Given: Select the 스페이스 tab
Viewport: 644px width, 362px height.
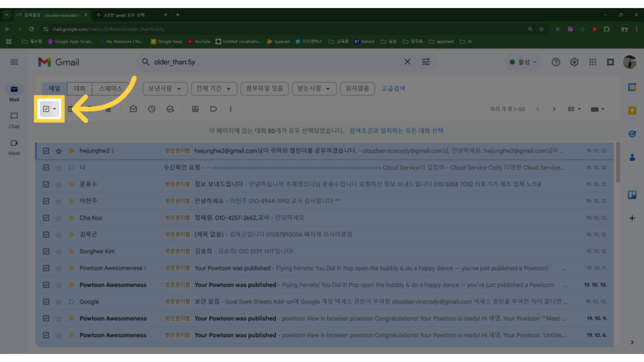Looking at the screenshot, I should [110, 89].
